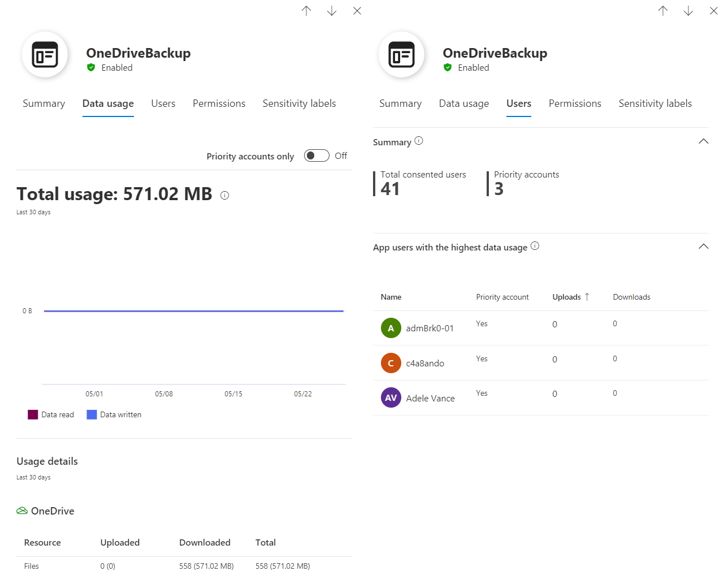Open Permissions tab in left panel
724x588 pixels.
point(219,103)
